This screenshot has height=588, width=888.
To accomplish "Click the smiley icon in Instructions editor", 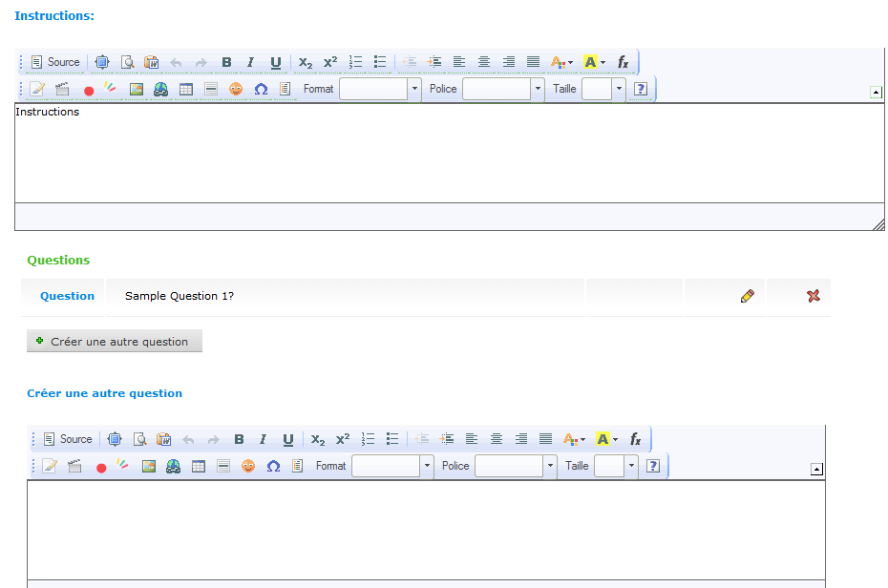I will tap(236, 89).
